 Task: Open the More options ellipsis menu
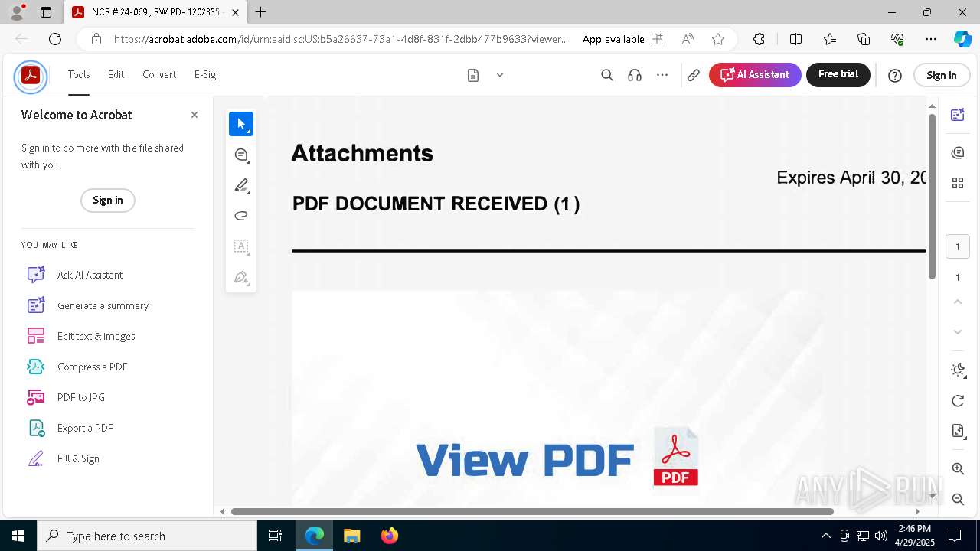pyautogui.click(x=662, y=75)
